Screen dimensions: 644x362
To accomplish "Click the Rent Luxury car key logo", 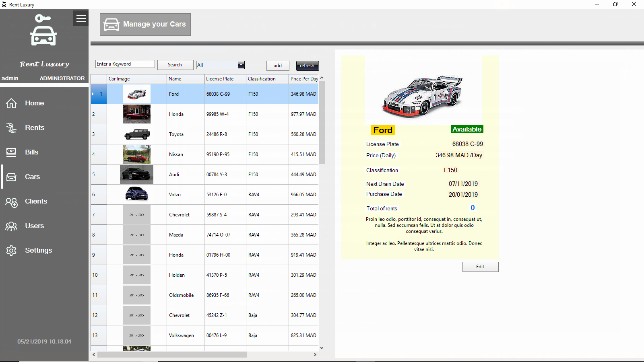I will coord(43,30).
